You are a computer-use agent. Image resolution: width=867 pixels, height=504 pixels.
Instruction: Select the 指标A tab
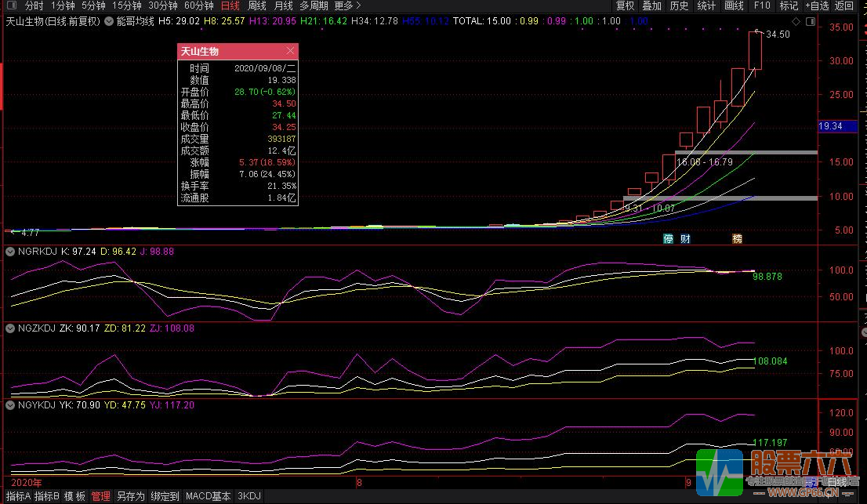18,496
